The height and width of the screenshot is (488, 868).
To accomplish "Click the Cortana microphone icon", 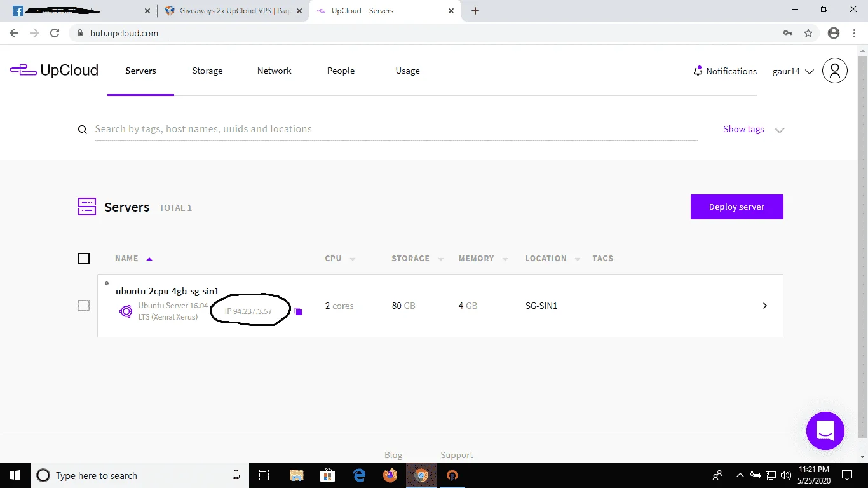I will click(236, 475).
